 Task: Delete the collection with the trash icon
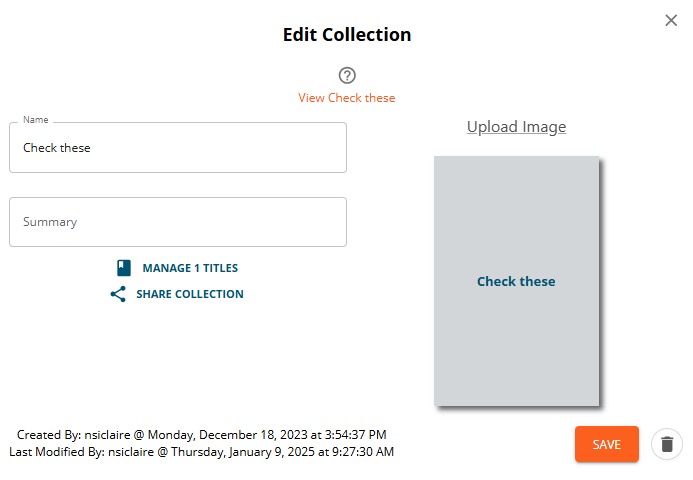tap(667, 444)
